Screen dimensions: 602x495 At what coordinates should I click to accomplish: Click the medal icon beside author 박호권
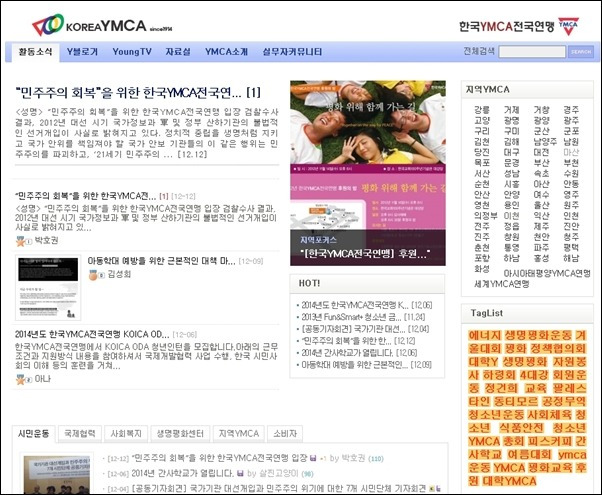[x=20, y=242]
